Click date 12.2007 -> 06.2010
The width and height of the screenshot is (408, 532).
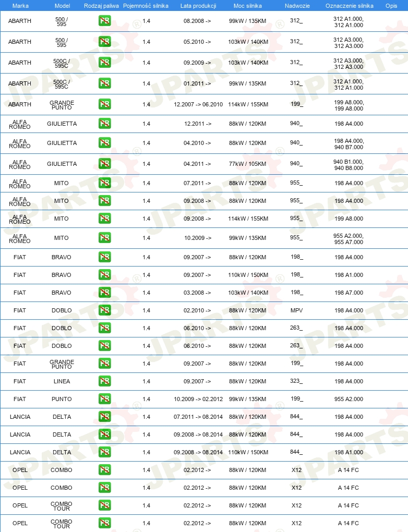click(198, 104)
